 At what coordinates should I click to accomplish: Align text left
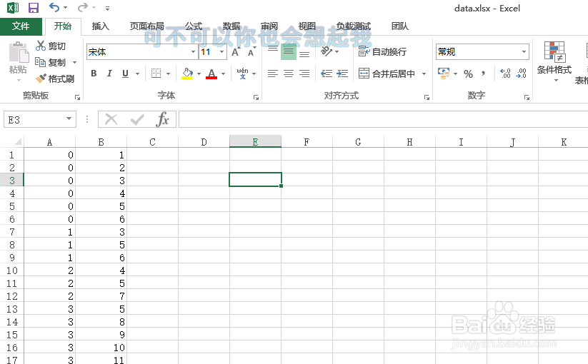tap(273, 74)
